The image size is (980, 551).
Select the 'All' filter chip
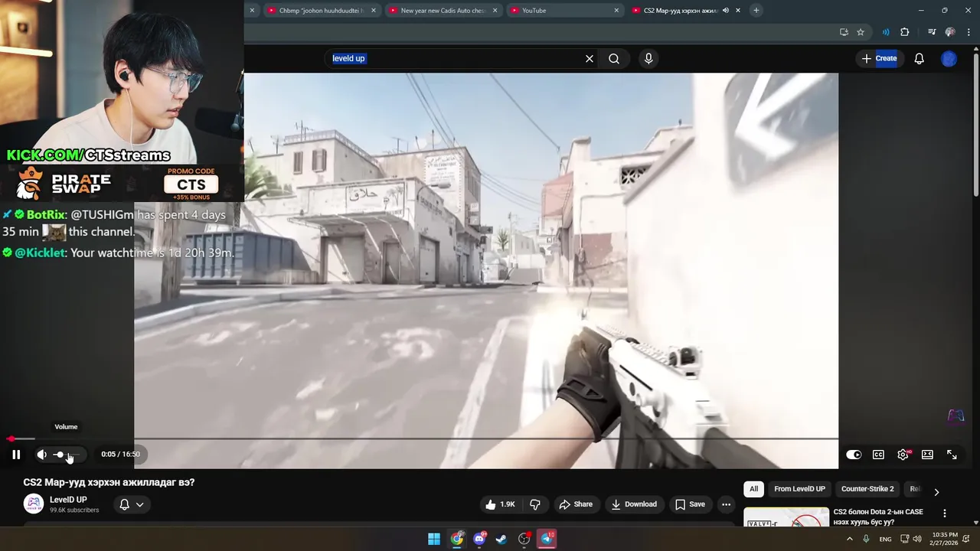pos(754,489)
